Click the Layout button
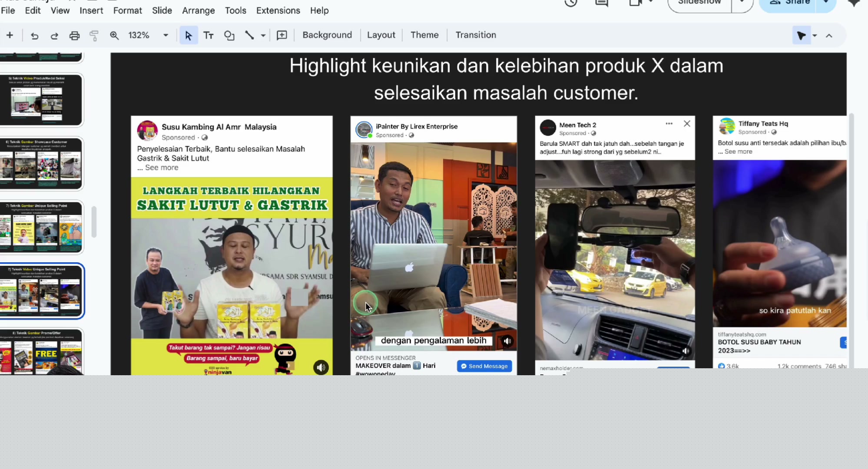This screenshot has width=868, height=469. coord(381,35)
